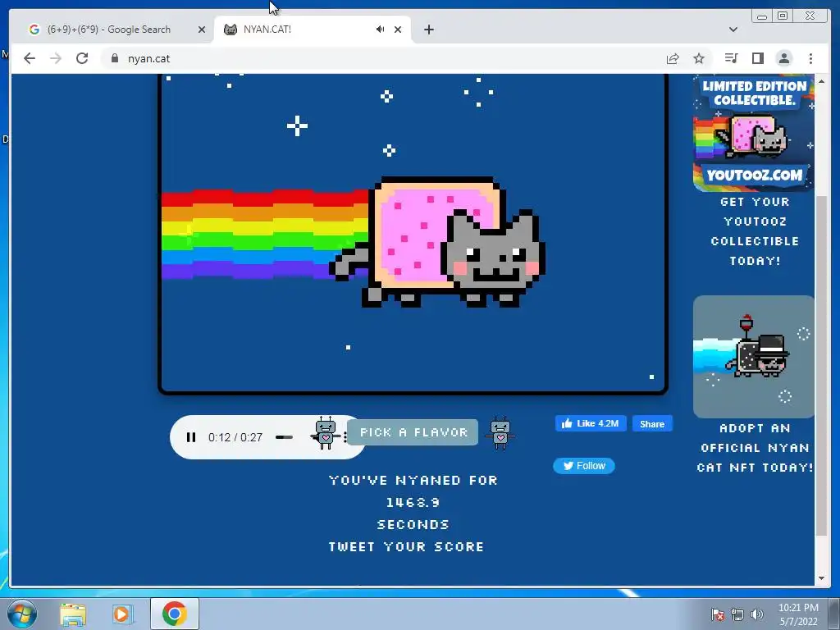Open the Youtooz collectible ad image

[x=754, y=133]
